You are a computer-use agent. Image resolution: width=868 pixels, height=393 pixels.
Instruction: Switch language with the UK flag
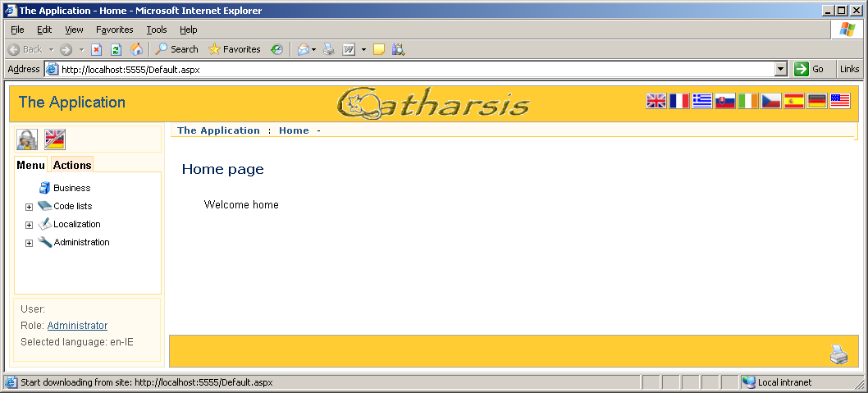click(656, 101)
